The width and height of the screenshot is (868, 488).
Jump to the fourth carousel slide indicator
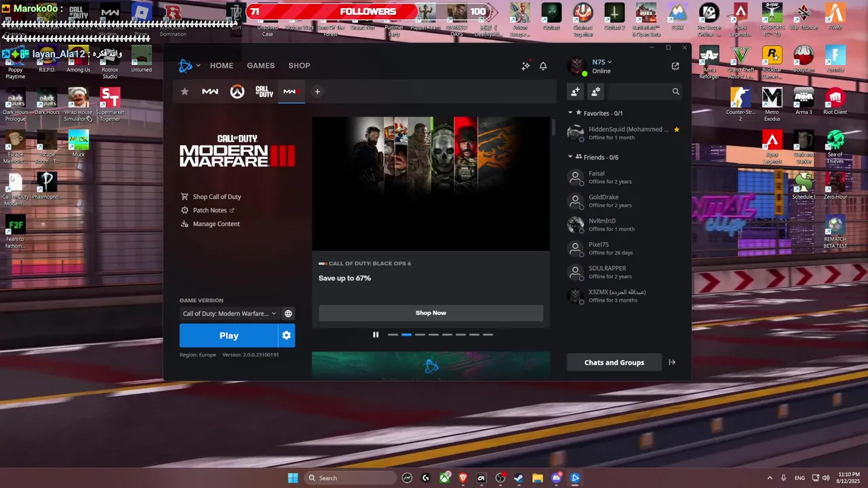(433, 335)
